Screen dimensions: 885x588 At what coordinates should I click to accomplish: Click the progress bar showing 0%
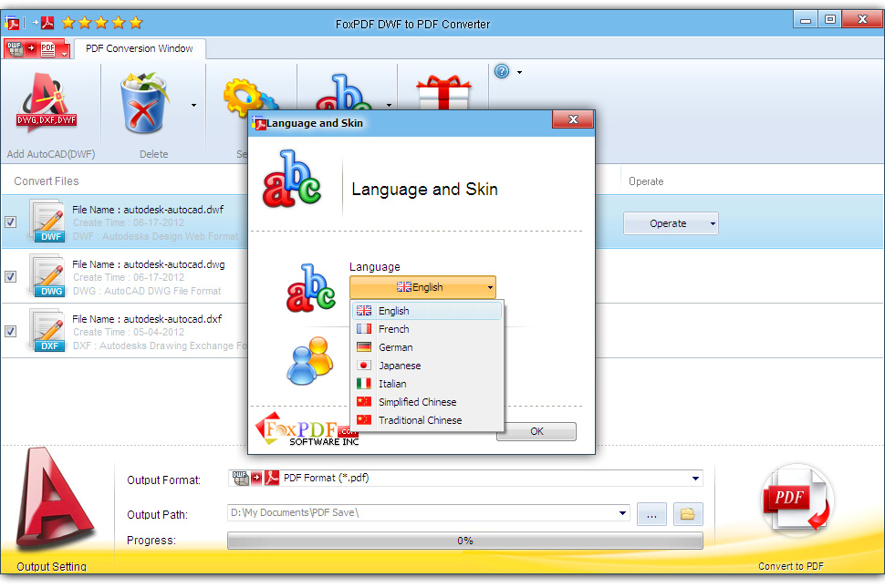click(465, 541)
